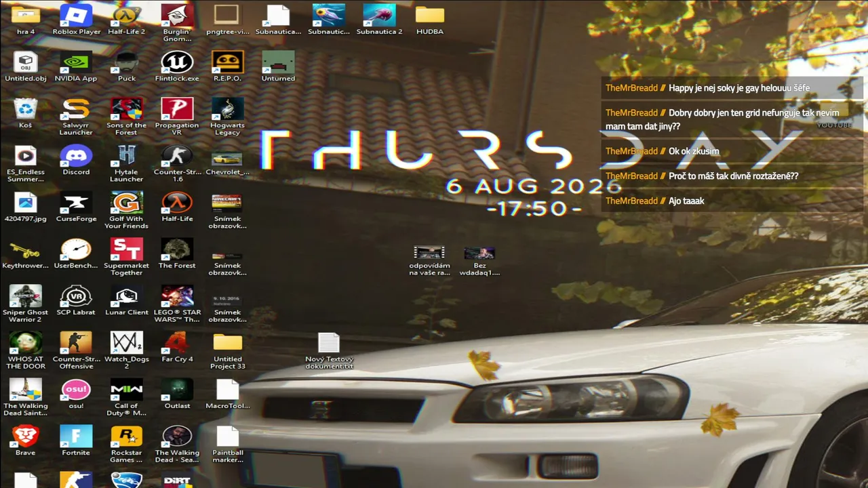Image resolution: width=868 pixels, height=488 pixels.
Task: Click the 'Proč to máš tak divně roztažené??' message
Action: [x=733, y=176]
